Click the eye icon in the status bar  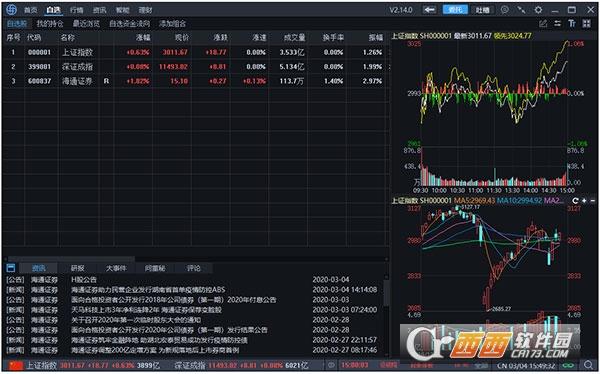click(332, 365)
